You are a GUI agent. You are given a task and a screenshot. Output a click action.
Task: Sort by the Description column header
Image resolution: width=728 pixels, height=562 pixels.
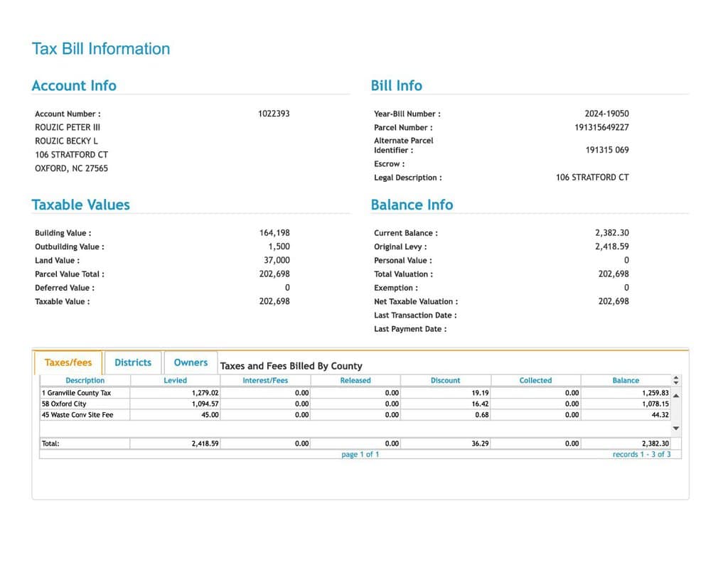pos(85,381)
